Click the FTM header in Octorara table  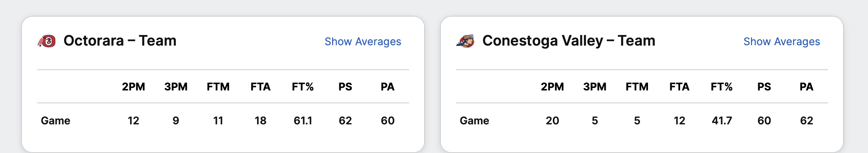click(218, 87)
